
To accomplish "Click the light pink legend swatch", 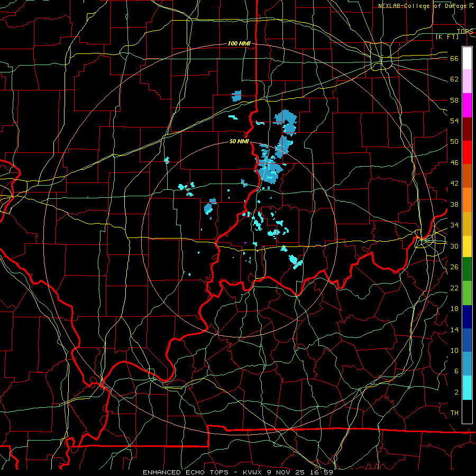I will coord(467,81).
